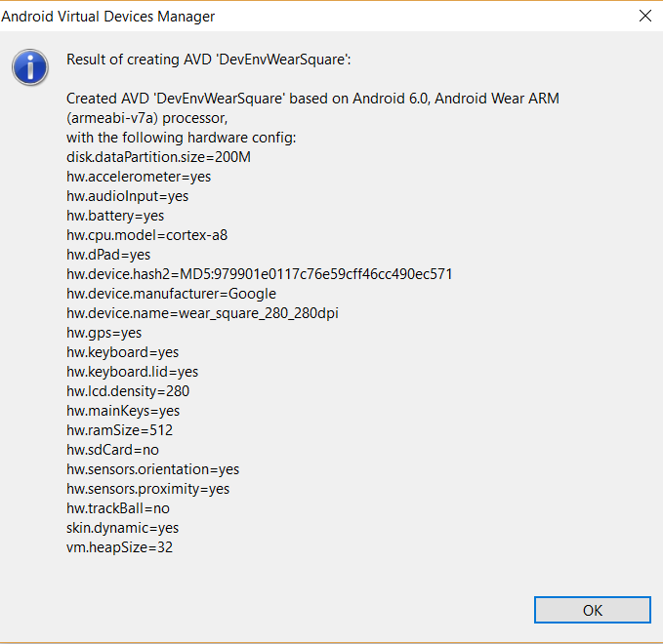Click the 'vm.heapSize=32' line

pos(120,547)
